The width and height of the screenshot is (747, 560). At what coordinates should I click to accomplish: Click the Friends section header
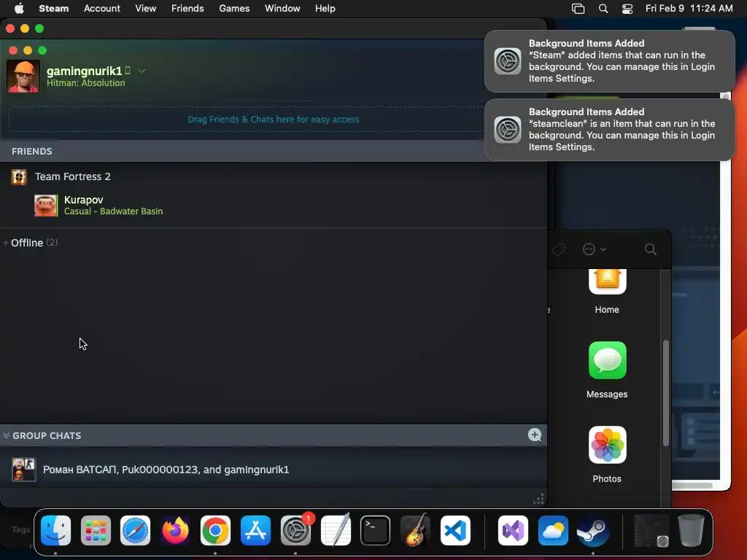[32, 152]
